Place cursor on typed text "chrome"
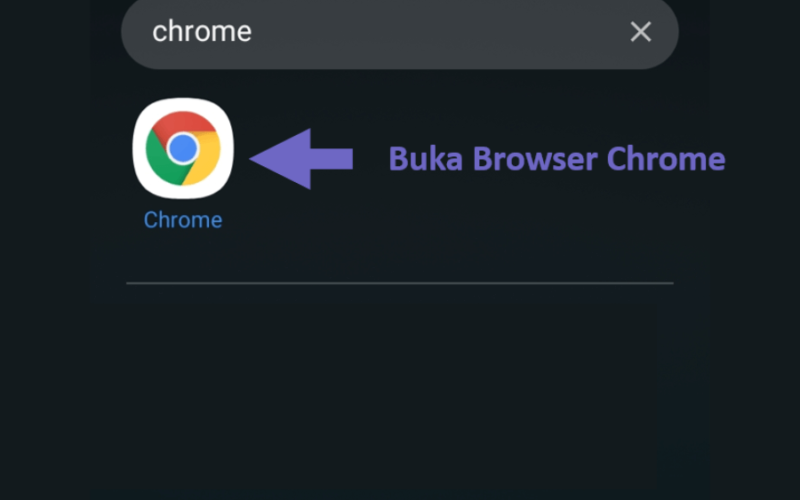This screenshot has height=500, width=800. point(202,32)
